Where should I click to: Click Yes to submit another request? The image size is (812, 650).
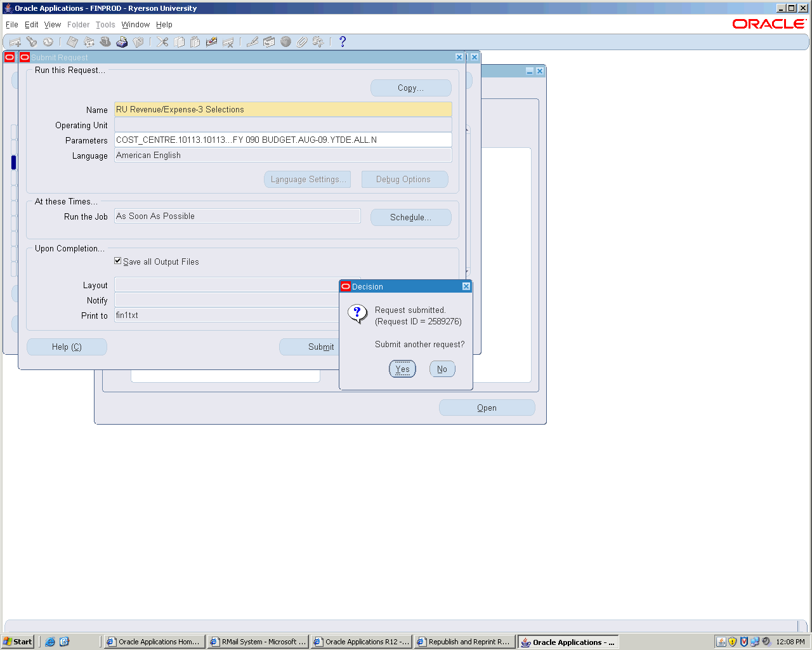click(x=402, y=369)
